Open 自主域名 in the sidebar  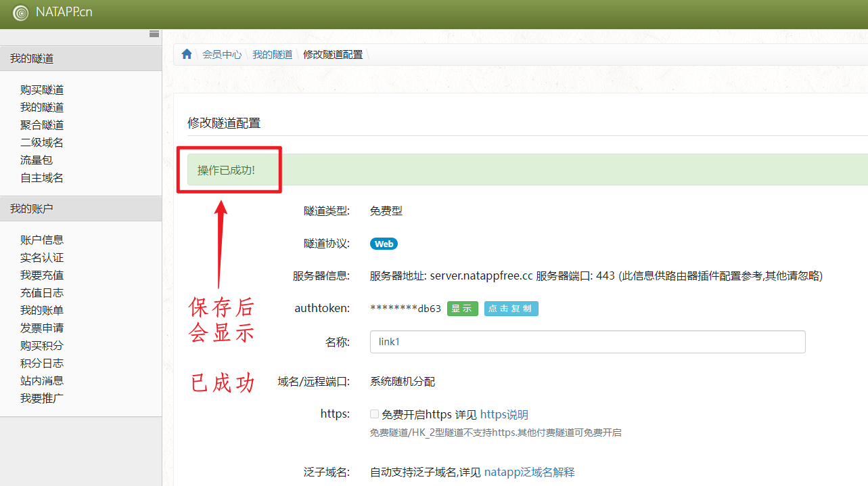click(x=42, y=177)
